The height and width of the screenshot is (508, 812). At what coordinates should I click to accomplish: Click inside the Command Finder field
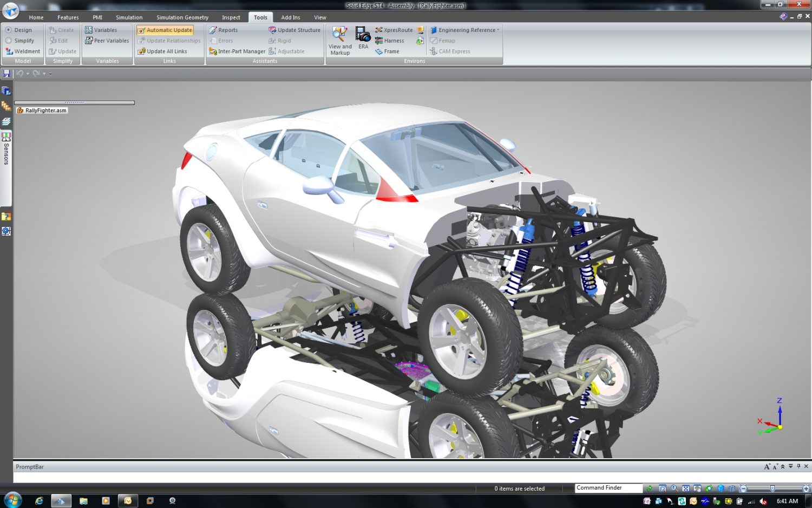point(608,488)
